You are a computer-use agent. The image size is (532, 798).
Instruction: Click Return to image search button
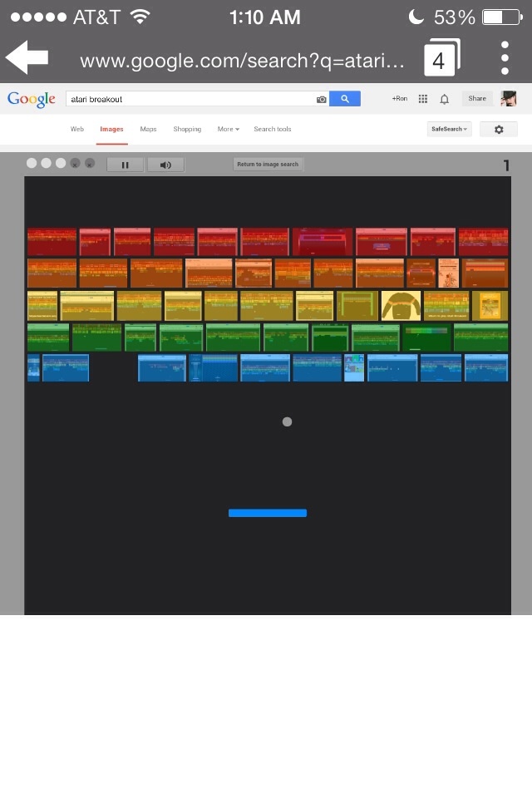coord(268,165)
